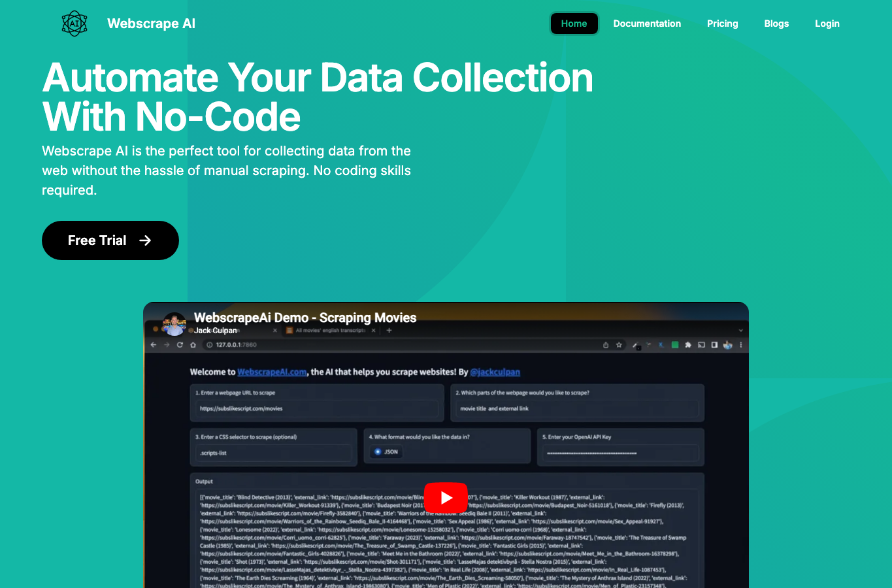Visit the Blogs section
Viewport: 892px width, 588px height.
[x=776, y=24]
